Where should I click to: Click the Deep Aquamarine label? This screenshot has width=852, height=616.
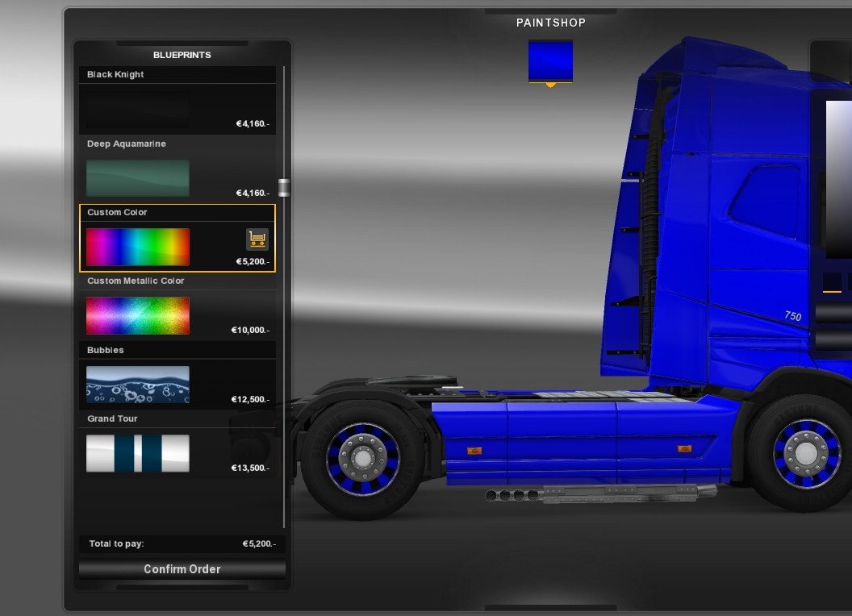tap(127, 144)
